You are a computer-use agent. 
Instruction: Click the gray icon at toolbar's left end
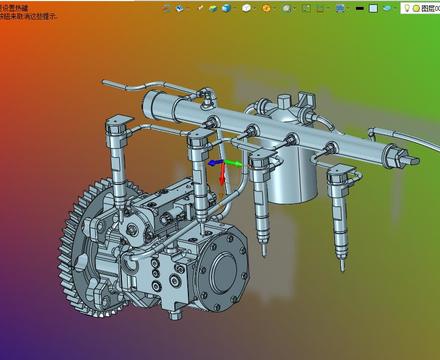click(x=167, y=8)
